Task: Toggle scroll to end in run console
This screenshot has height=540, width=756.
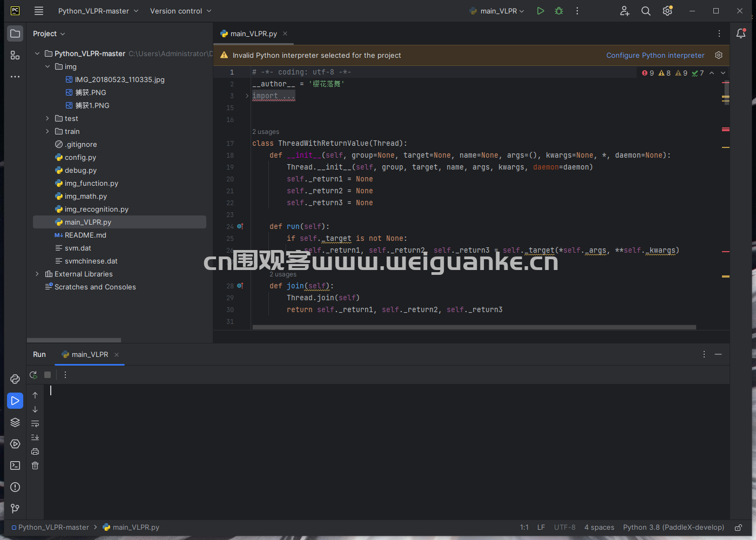Action: point(35,437)
